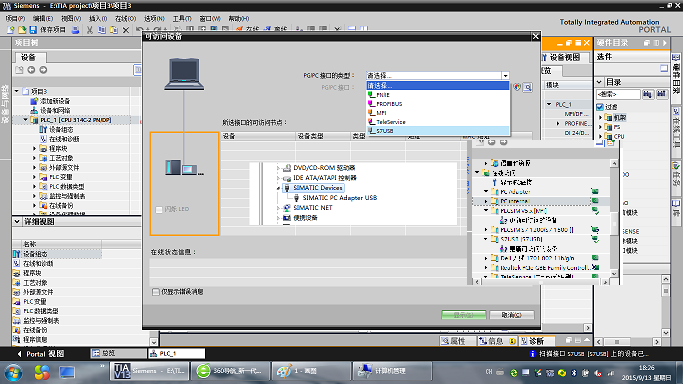This screenshot has width=683, height=384.
Task: Open the 视图(V) menu
Action: [x=71, y=18]
